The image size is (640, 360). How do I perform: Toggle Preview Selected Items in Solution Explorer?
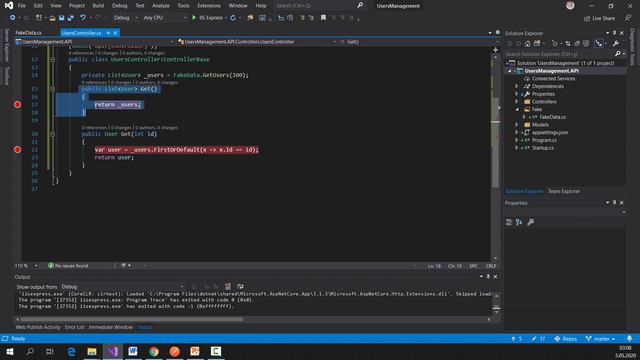pyautogui.click(x=599, y=43)
